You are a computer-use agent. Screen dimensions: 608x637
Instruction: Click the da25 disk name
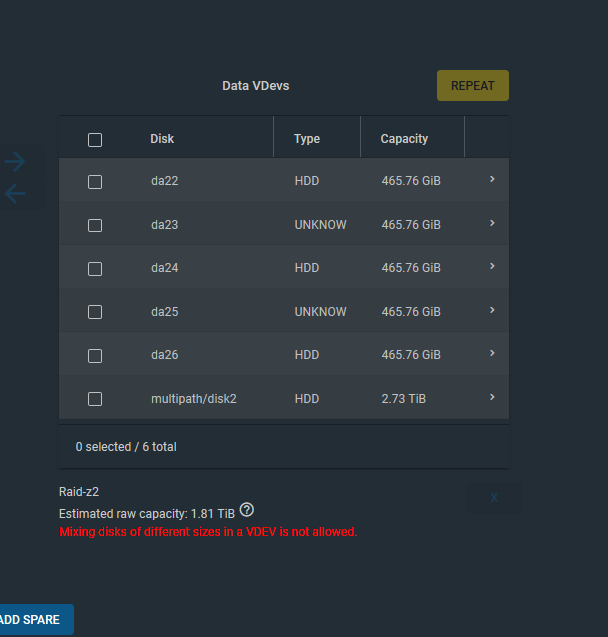click(x=164, y=311)
